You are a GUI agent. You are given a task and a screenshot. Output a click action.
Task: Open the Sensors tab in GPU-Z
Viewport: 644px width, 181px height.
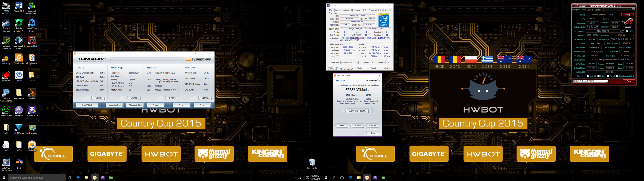click(590, 10)
